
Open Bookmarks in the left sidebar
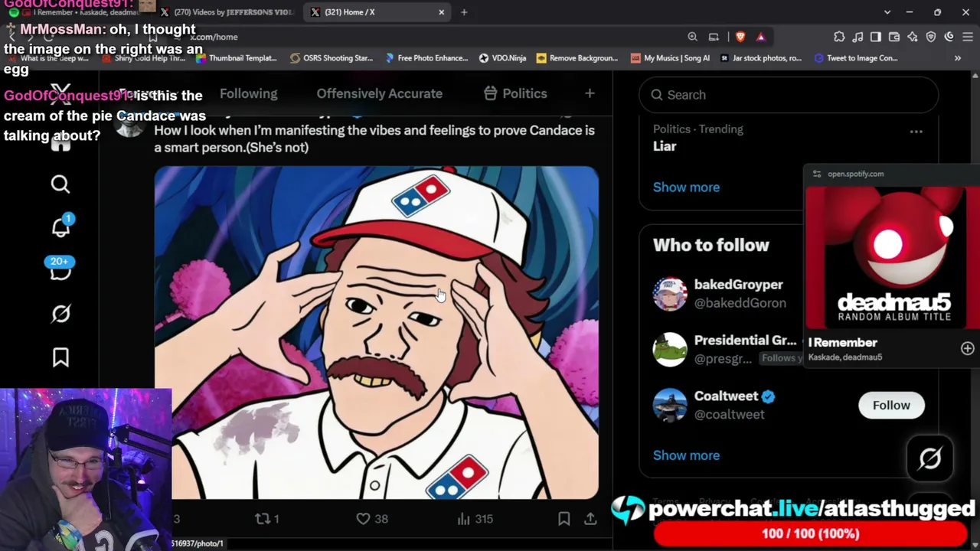[x=60, y=357]
